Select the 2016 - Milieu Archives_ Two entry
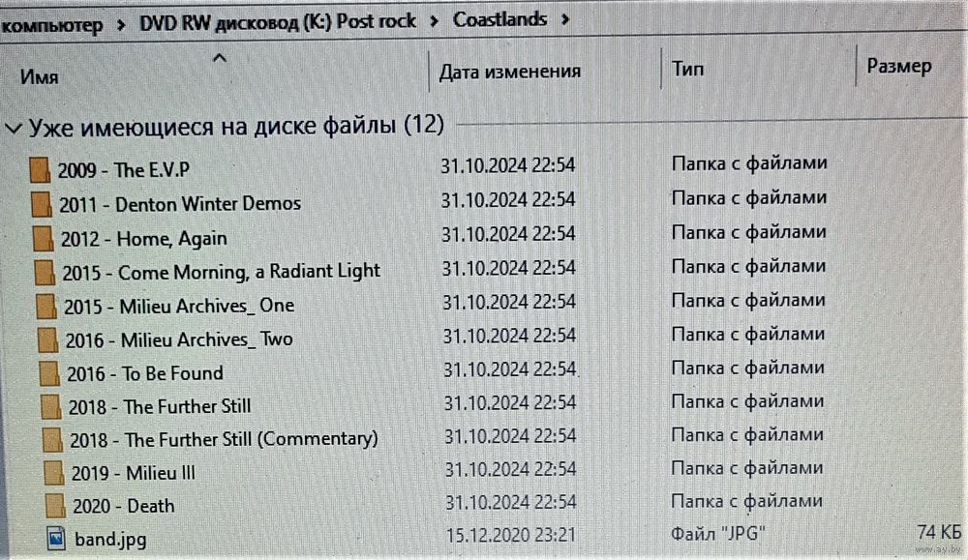 (179, 339)
